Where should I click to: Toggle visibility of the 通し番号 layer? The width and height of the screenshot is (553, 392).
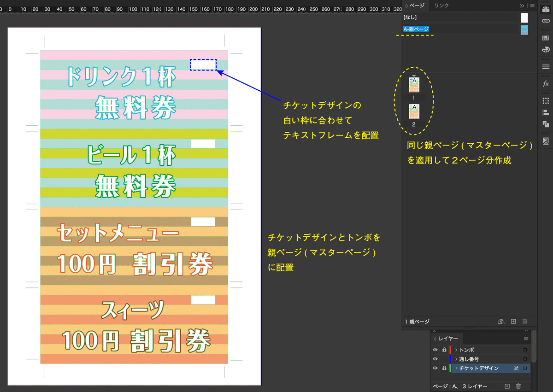[435, 359]
